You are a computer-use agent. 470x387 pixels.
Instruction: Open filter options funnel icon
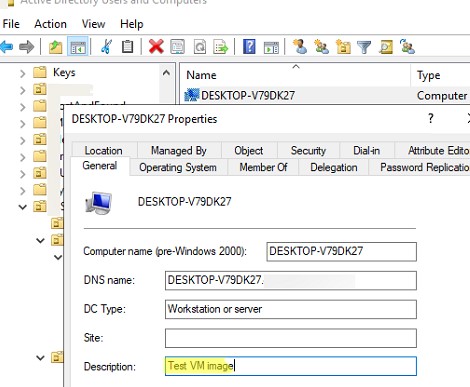click(364, 47)
